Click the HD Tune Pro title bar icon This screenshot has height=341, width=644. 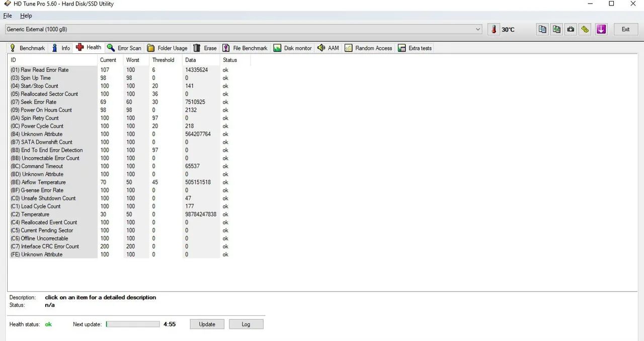pos(7,4)
